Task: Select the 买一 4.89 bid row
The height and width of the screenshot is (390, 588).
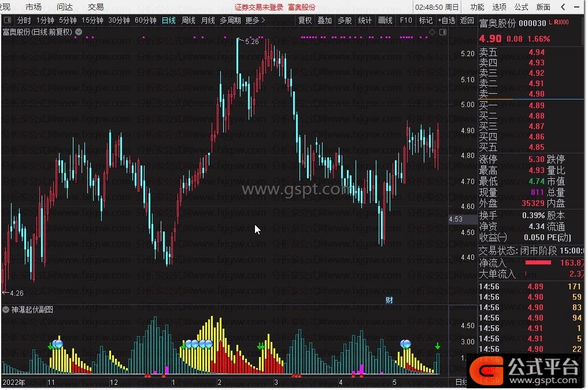Action: tap(530, 105)
